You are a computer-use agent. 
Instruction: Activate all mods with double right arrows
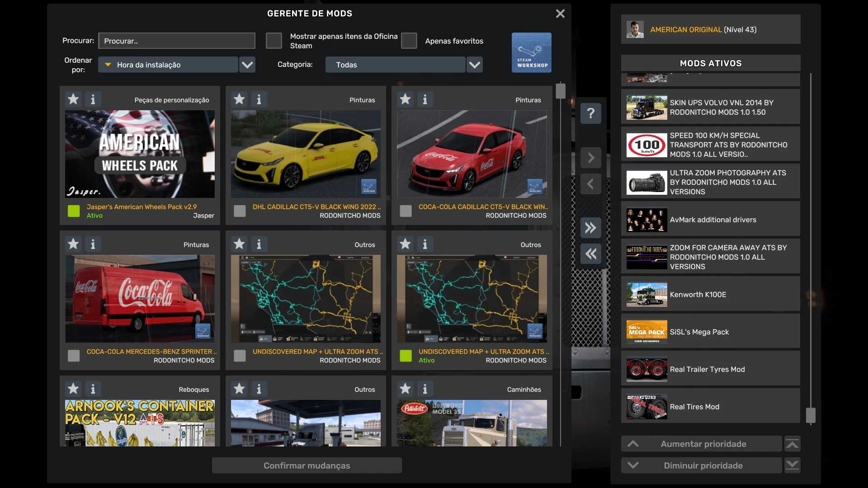(x=590, y=228)
